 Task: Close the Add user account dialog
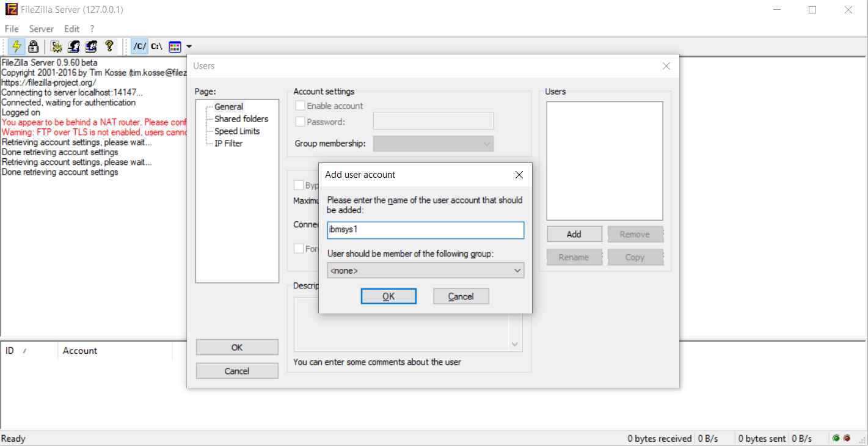click(519, 175)
